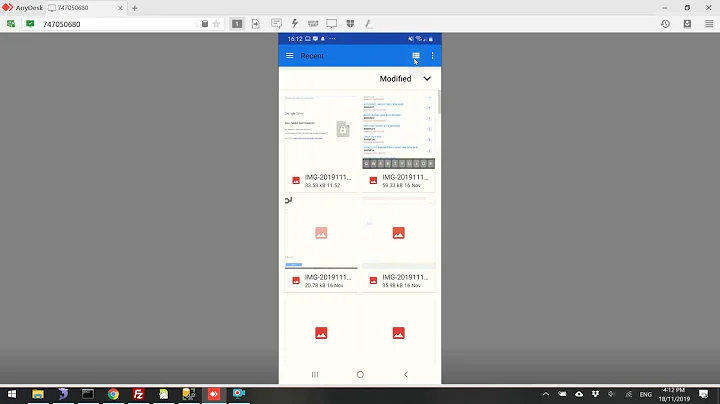The width and height of the screenshot is (720, 404).
Task: Select the 35.98 kB IMG file entry
Action: coord(398,281)
